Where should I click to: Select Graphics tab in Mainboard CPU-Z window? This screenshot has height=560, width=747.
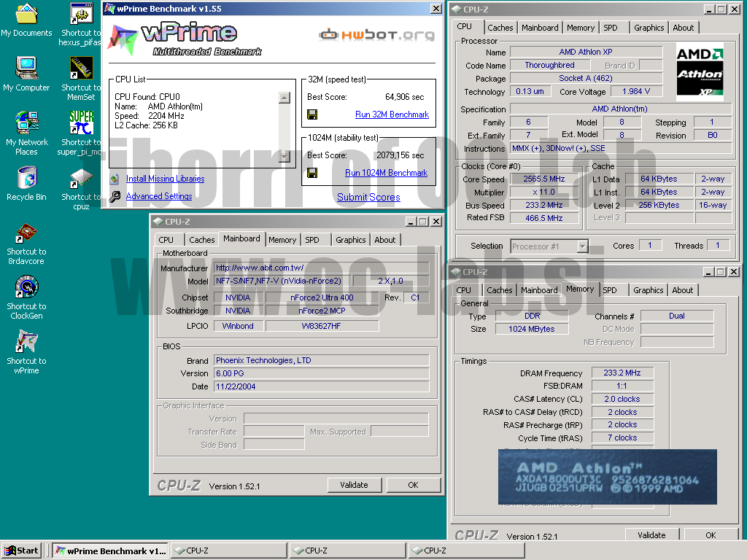pos(351,240)
